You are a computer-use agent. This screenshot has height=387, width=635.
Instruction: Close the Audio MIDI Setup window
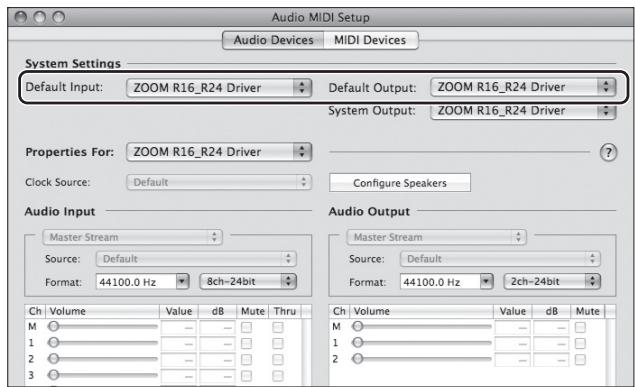pos(21,17)
